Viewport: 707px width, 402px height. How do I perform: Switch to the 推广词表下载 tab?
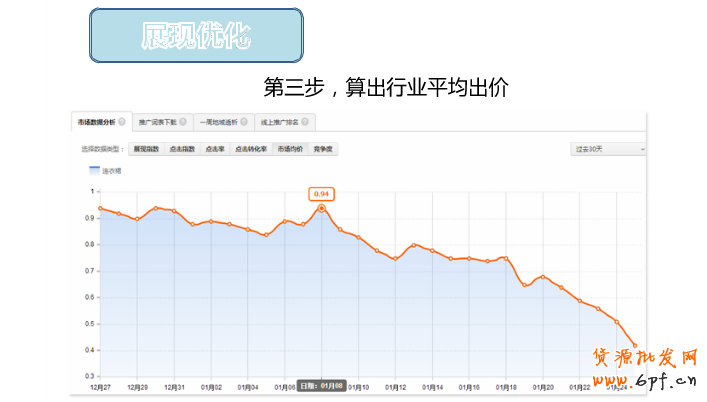(x=158, y=122)
